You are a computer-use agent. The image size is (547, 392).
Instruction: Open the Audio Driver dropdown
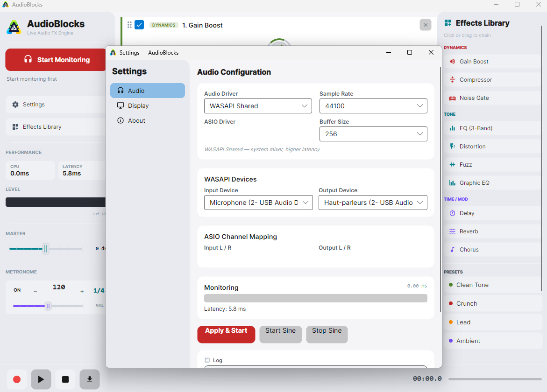click(258, 106)
